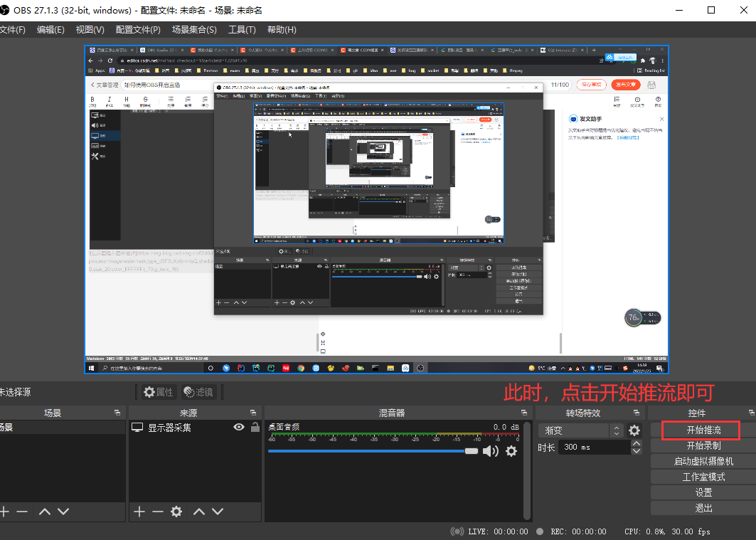Click the 来源 panel title
The image size is (756, 540).
(188, 413)
